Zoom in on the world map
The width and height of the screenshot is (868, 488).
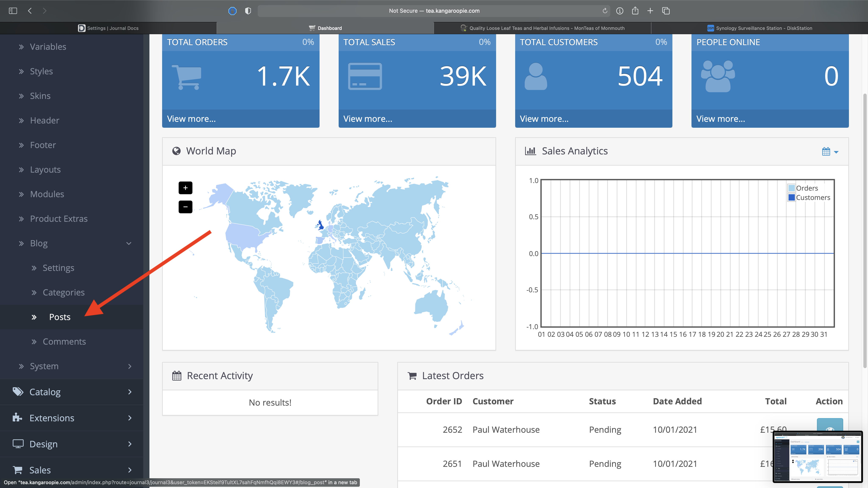(x=185, y=188)
